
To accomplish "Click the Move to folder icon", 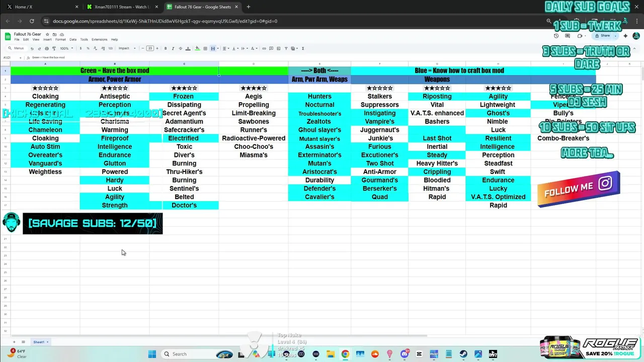I will (54, 34).
